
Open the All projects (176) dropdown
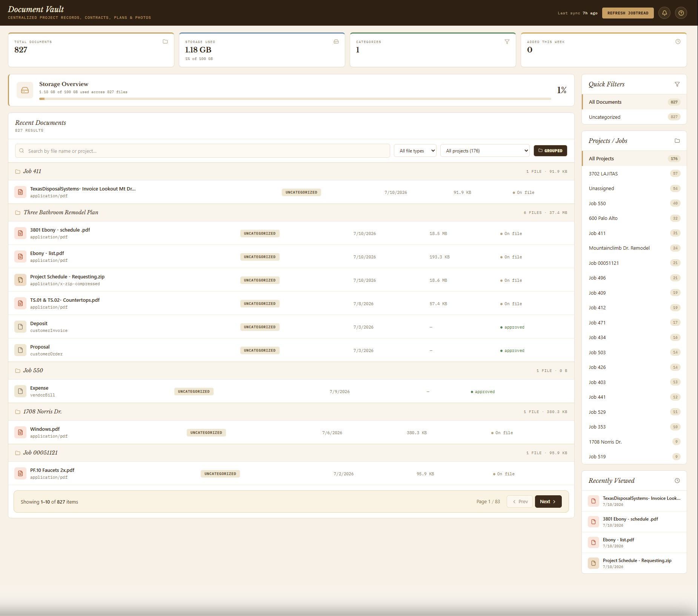pyautogui.click(x=485, y=151)
